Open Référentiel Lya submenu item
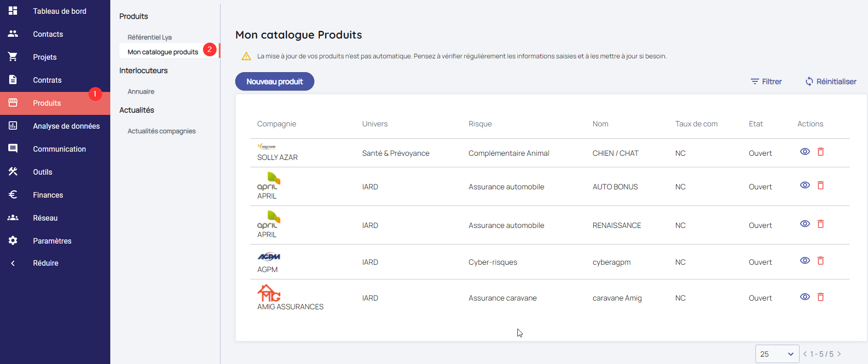This screenshot has width=868, height=364. point(149,37)
